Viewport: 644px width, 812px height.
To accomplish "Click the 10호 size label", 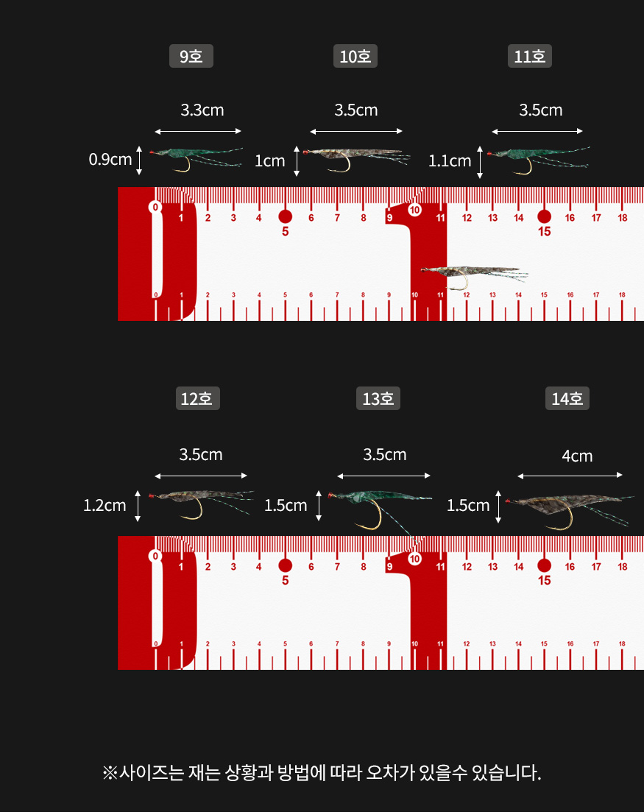I will point(355,56).
